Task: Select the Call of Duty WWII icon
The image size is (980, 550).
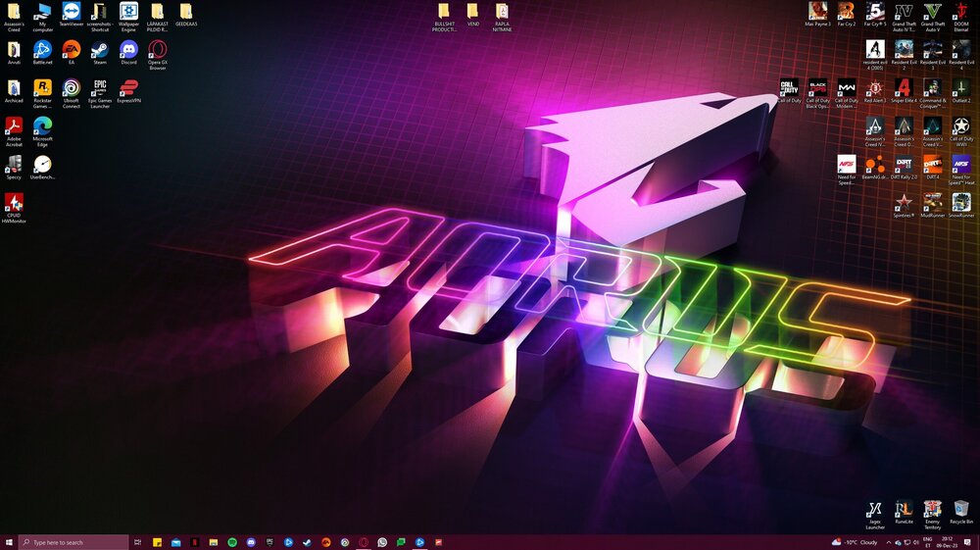Action: (961, 132)
